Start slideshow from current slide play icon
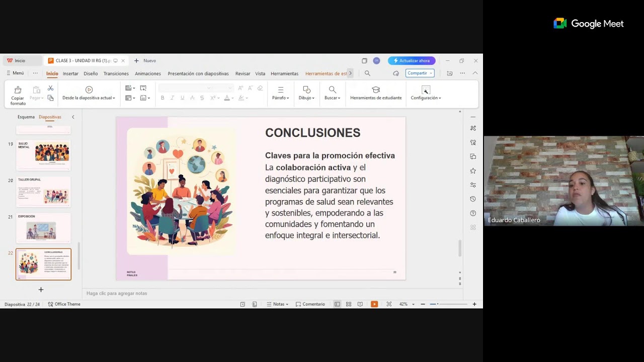 89,89
